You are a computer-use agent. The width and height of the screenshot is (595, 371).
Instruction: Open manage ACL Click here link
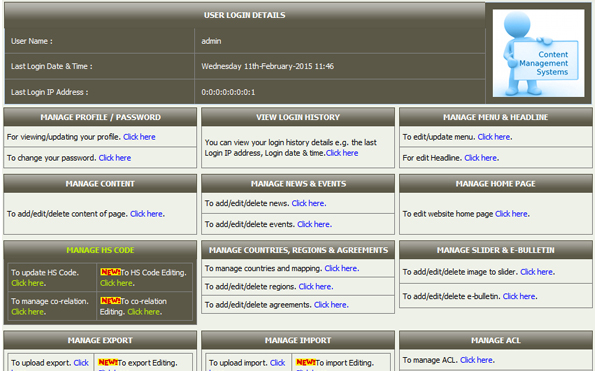477,360
